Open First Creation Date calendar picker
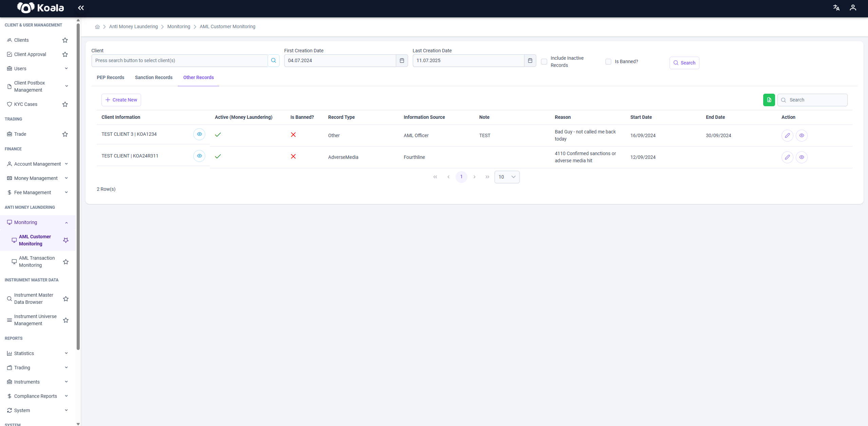The width and height of the screenshot is (868, 426). tap(402, 60)
